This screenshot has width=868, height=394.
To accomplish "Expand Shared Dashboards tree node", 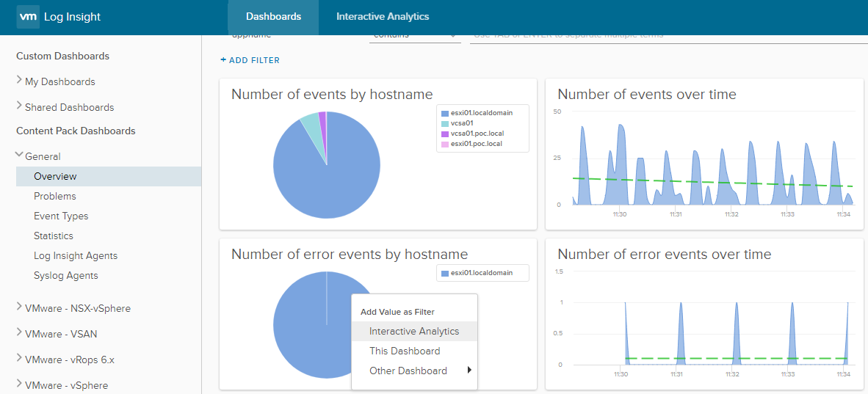I will [x=20, y=106].
